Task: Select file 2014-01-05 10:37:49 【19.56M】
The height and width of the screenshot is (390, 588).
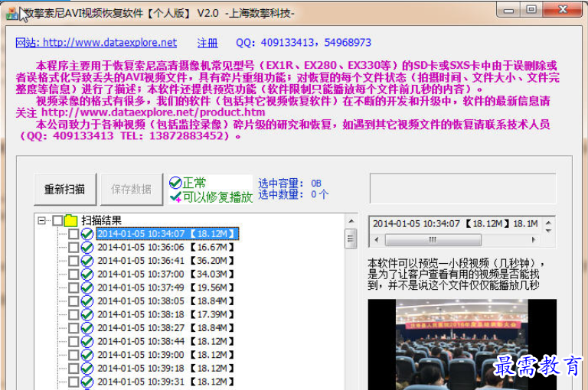Action: 165,288
